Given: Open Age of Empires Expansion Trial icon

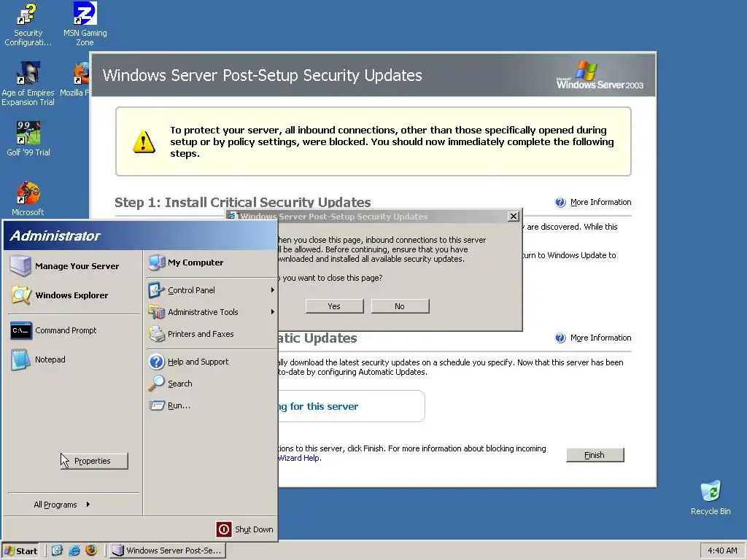Looking at the screenshot, I should point(28,84).
